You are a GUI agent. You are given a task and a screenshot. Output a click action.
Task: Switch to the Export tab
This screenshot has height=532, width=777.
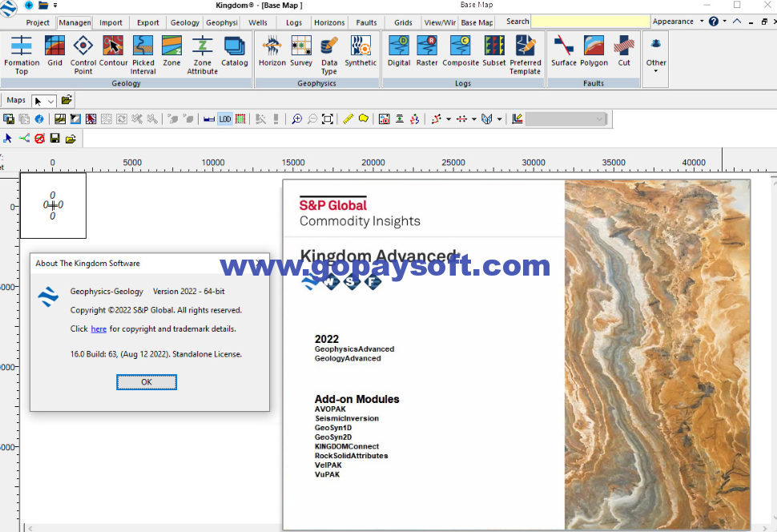[x=147, y=22]
